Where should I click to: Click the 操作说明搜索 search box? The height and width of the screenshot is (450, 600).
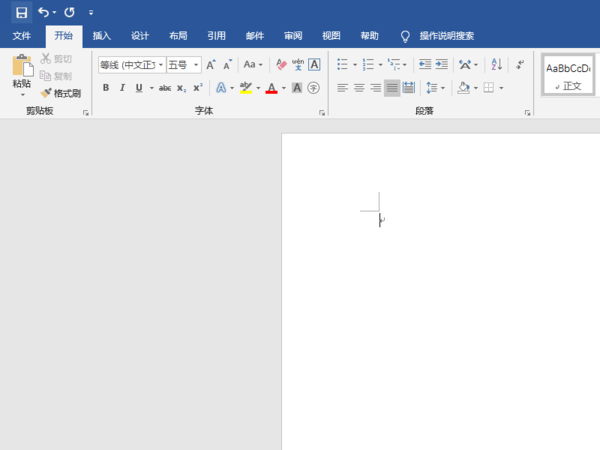click(446, 36)
